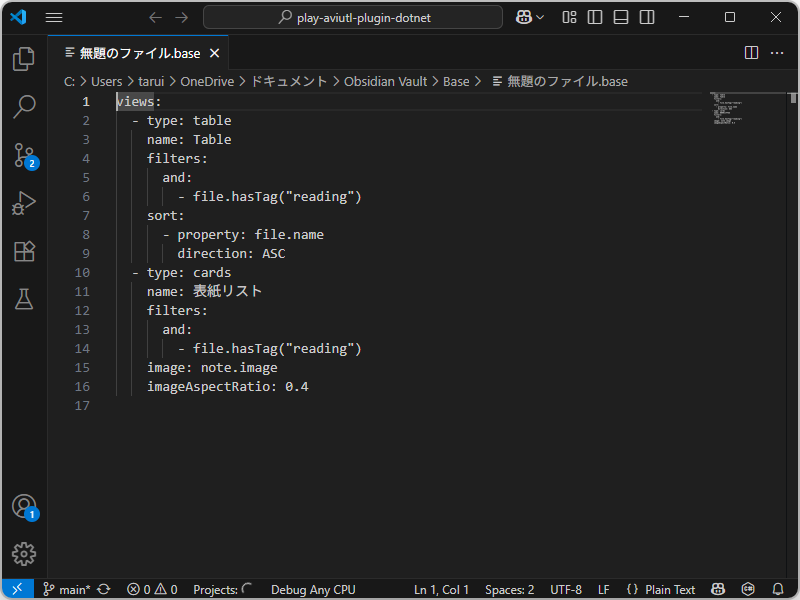Screen dimensions: 800x600
Task: Open the Manage gear menu
Action: click(24, 553)
